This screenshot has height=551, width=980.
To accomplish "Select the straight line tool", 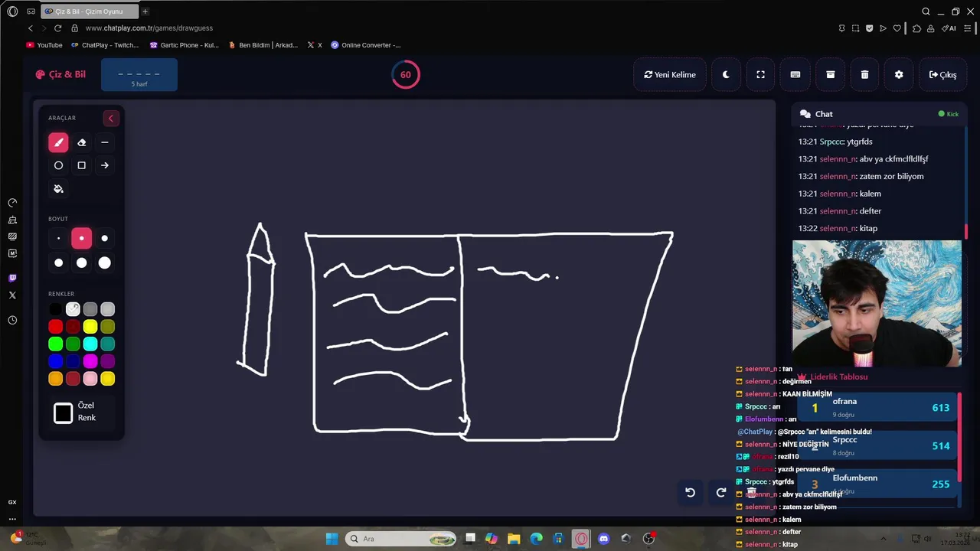I will [105, 142].
